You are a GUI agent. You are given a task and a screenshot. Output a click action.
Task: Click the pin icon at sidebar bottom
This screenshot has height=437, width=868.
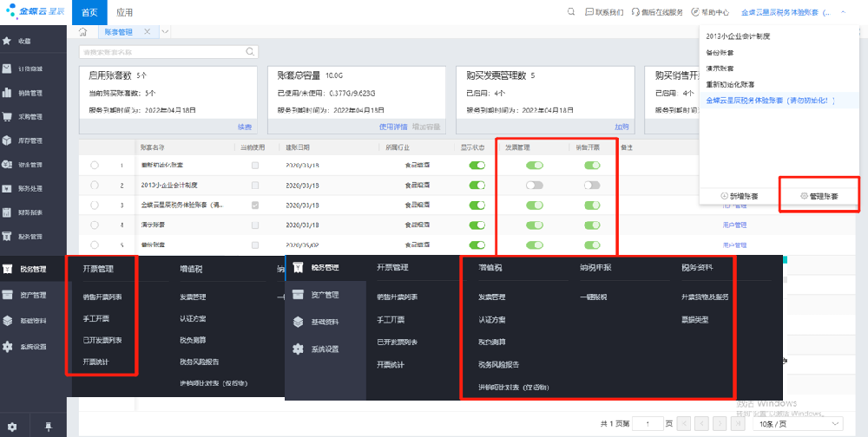tap(49, 427)
